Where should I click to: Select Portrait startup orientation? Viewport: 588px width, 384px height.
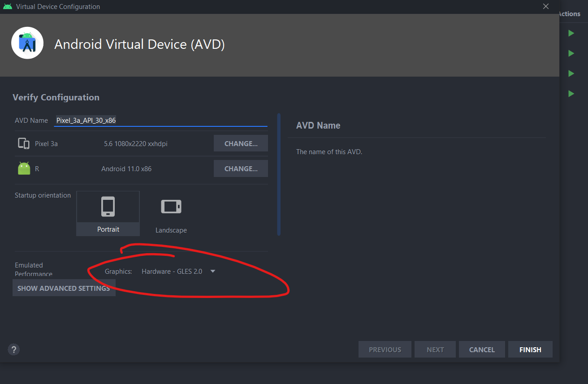pos(108,213)
